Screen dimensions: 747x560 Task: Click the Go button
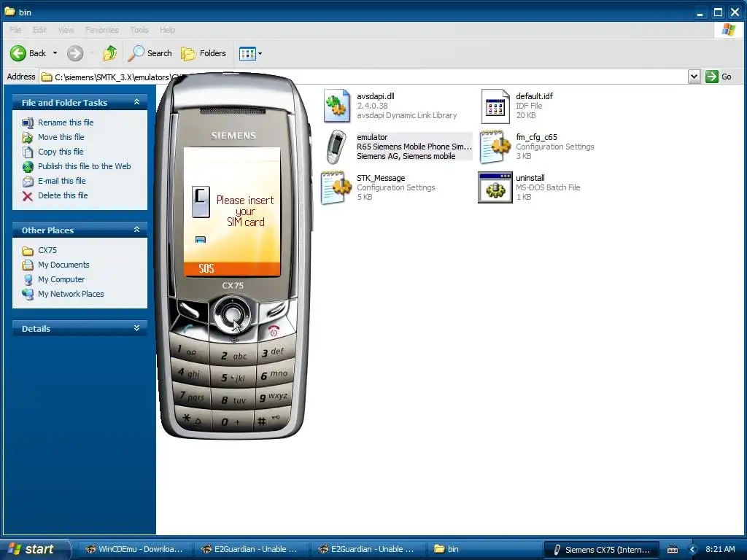(719, 77)
